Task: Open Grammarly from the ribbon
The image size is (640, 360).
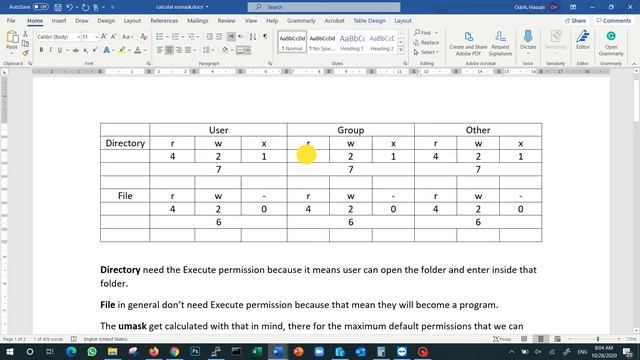Action: coord(611,44)
